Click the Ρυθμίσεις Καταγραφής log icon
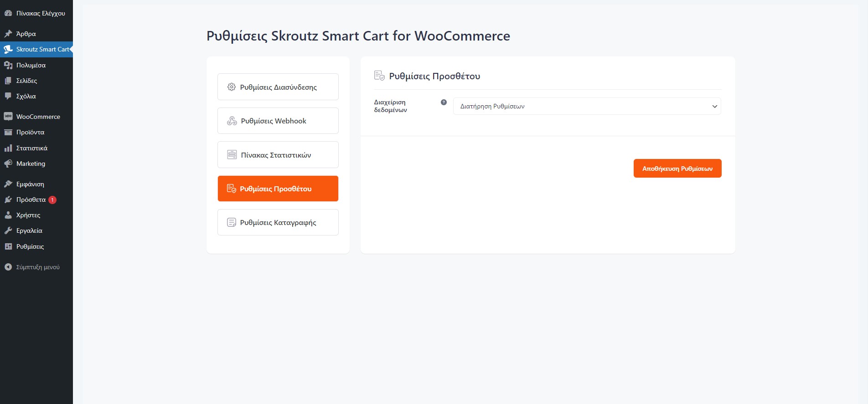 232,222
